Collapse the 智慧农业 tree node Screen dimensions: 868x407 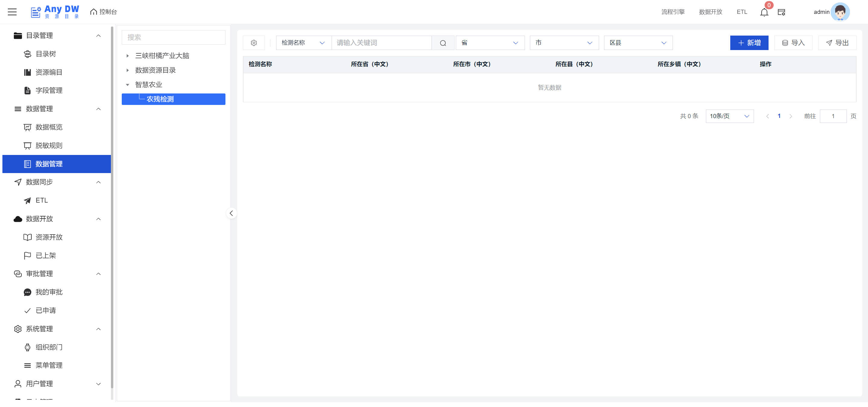pos(127,85)
